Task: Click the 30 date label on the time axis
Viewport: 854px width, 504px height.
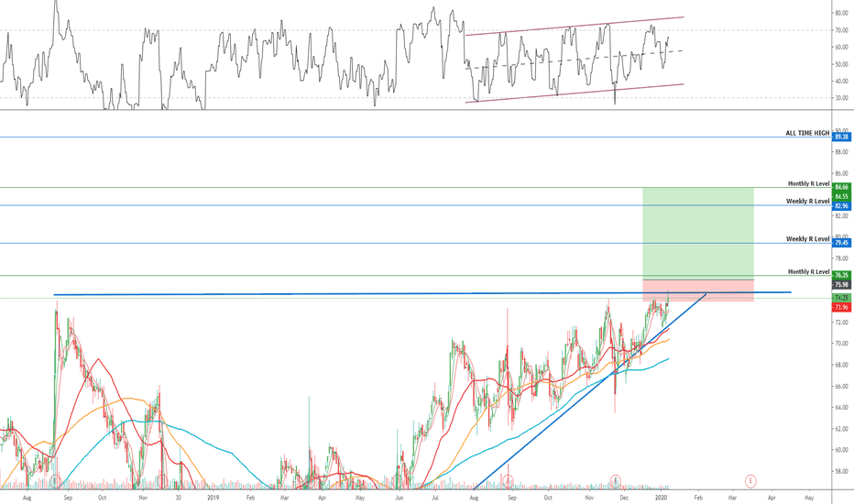Action: (x=178, y=498)
